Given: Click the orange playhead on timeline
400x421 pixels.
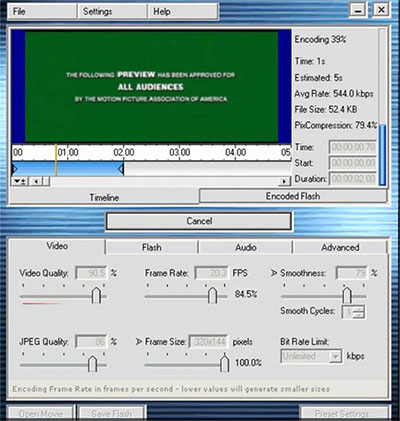Looking at the screenshot, I should [x=56, y=161].
